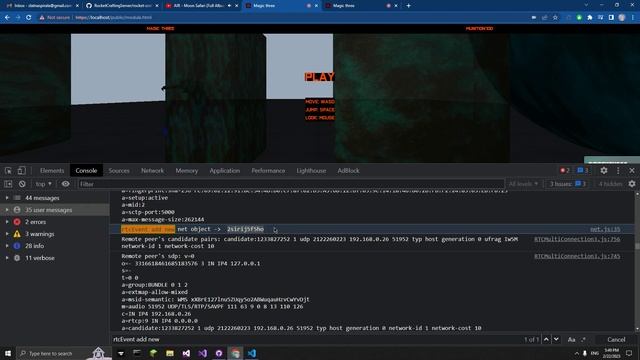Click the PLAY button in the game

pos(319,77)
